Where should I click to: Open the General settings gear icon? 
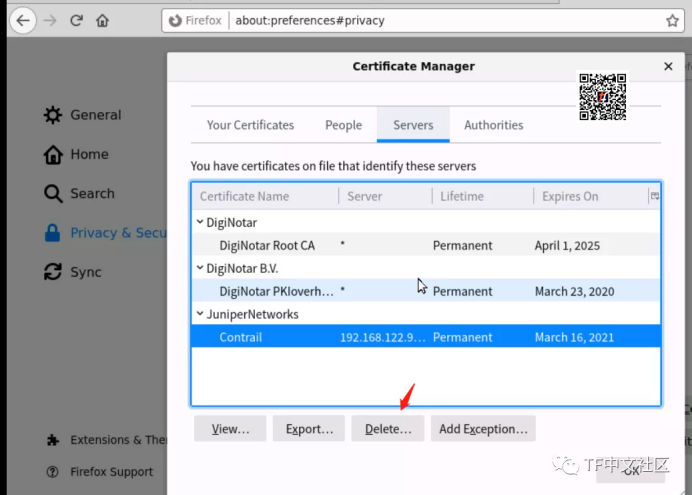pyautogui.click(x=53, y=115)
